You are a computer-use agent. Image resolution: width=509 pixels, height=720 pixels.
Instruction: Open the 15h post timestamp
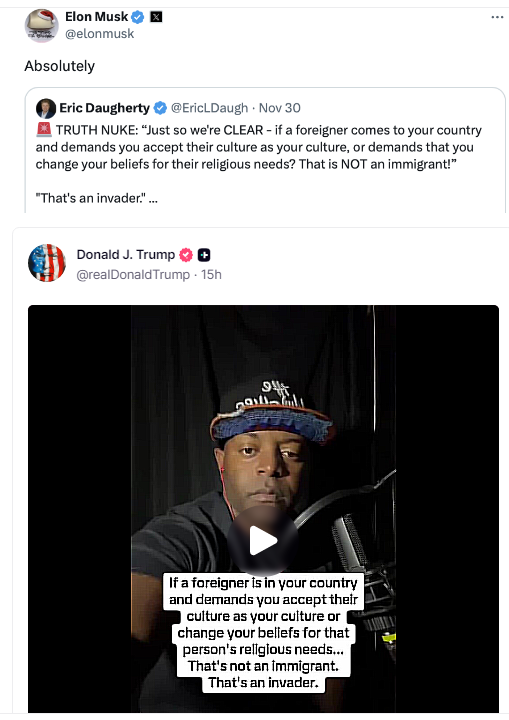(211, 275)
